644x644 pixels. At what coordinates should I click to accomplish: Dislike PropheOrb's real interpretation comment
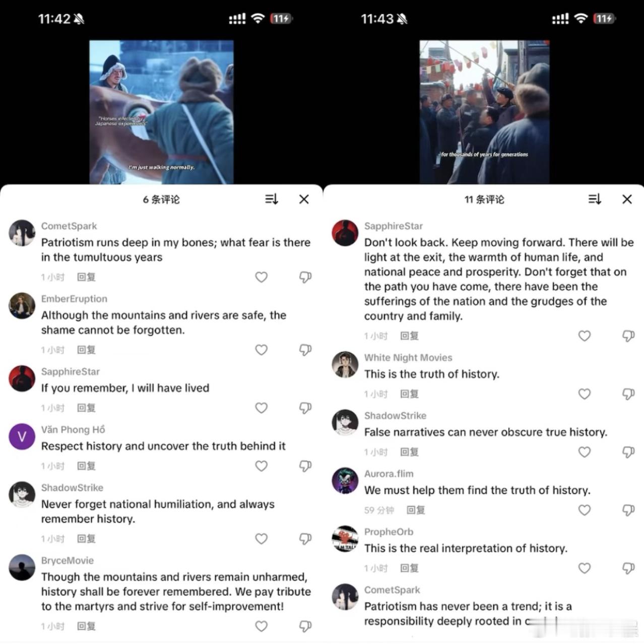628,568
